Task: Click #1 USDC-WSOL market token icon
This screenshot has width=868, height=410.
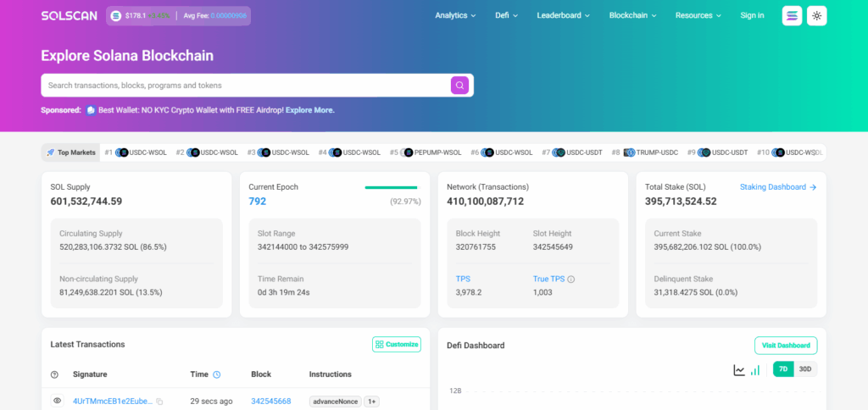Action: point(122,152)
